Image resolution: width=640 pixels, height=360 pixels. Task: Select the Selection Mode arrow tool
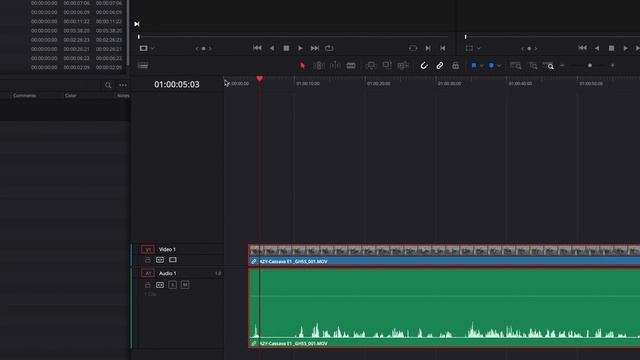[x=302, y=66]
